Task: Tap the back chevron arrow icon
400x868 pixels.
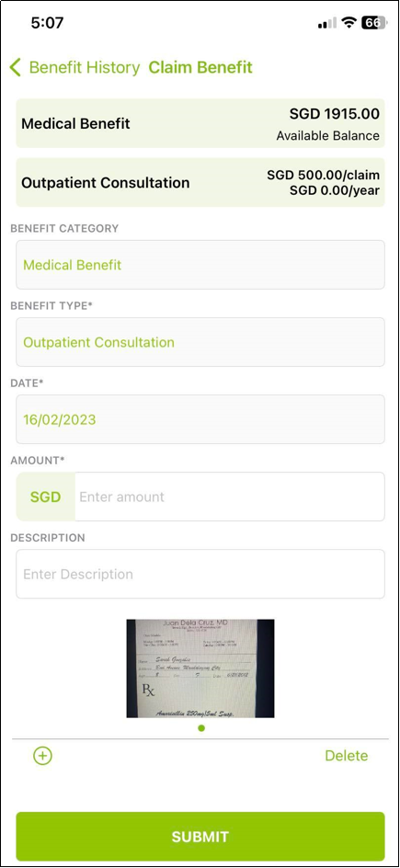Action: pos(16,67)
